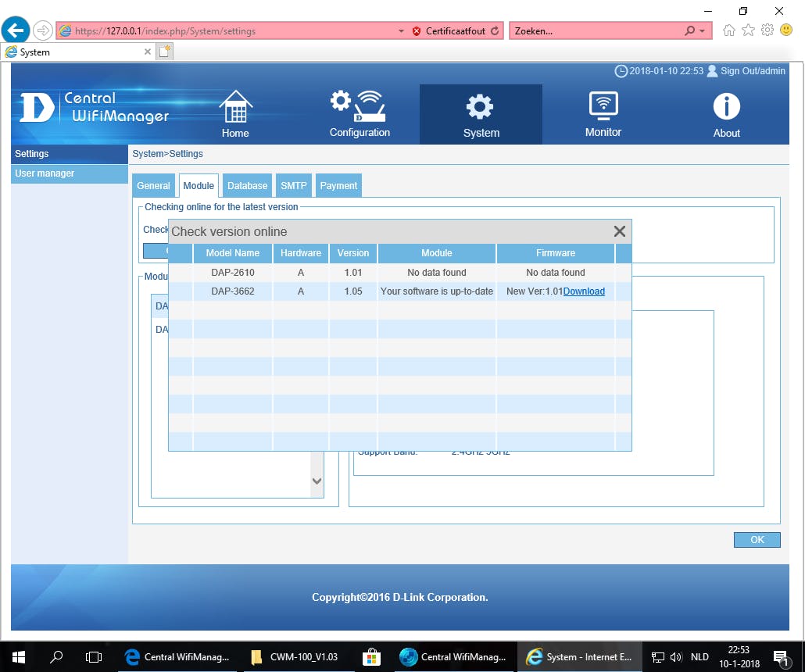This screenshot has height=672, width=805.
Task: Select the DAP-2610 model name cell
Action: (x=233, y=273)
